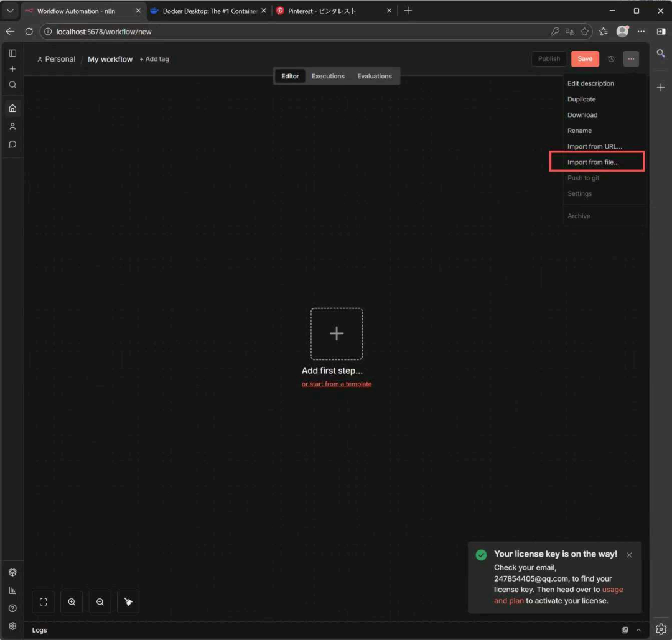Click the zoom out canvas icon
672x640 pixels.
(x=100, y=602)
